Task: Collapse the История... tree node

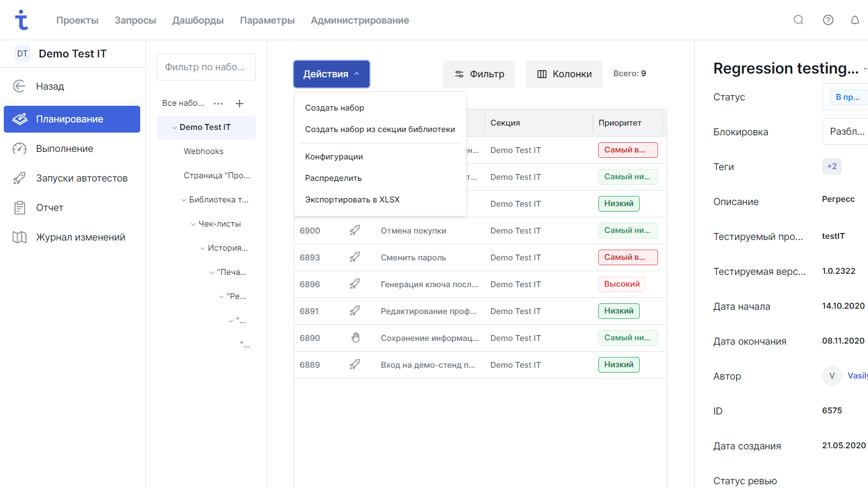Action: click(202, 249)
